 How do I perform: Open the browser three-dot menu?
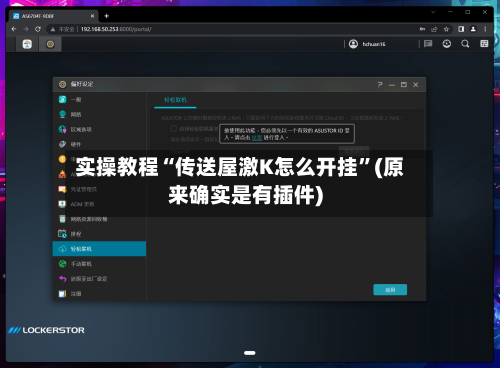[x=485, y=29]
